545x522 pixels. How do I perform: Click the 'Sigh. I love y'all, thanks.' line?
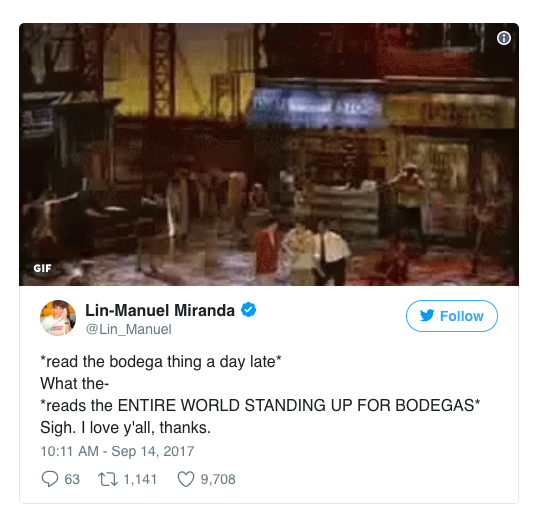click(125, 427)
